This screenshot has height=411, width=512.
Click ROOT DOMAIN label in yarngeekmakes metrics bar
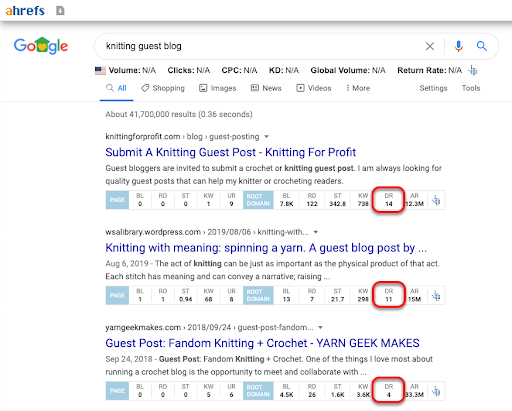point(258,391)
